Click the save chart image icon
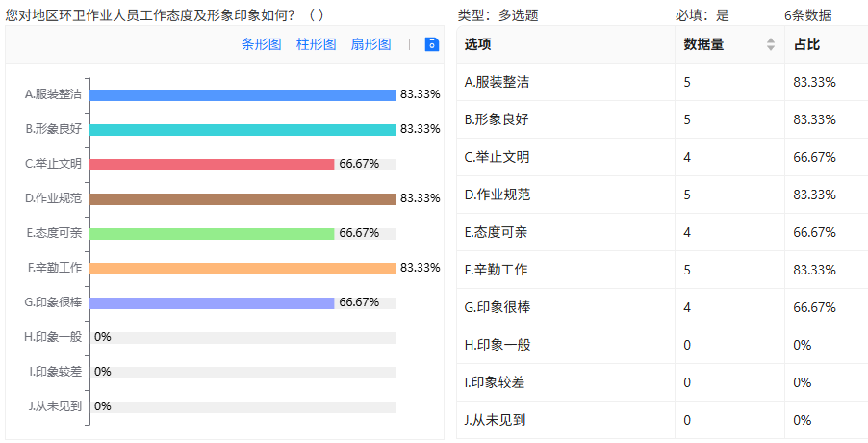868x443 pixels. [x=432, y=44]
